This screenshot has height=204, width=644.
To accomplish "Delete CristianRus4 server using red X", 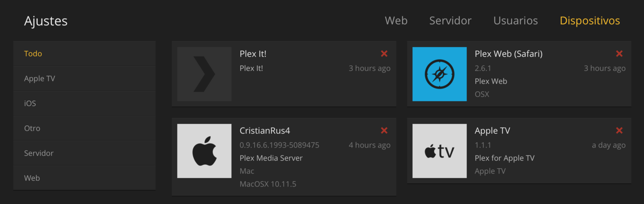I will click(x=384, y=131).
